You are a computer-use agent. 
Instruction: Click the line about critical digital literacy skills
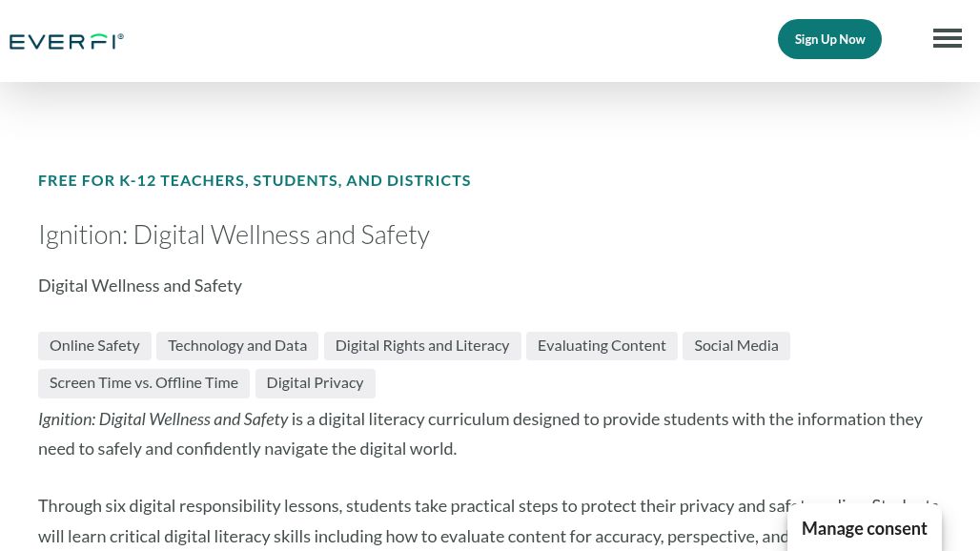(x=413, y=537)
